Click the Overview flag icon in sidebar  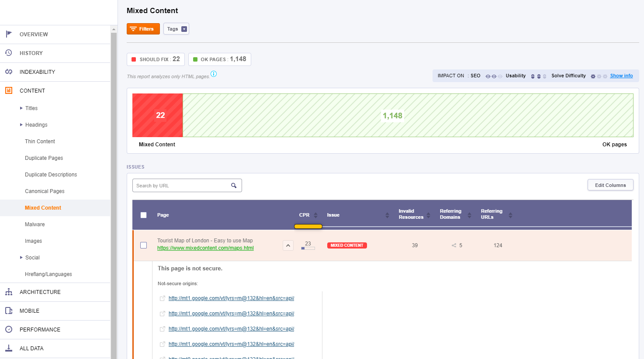(9, 34)
